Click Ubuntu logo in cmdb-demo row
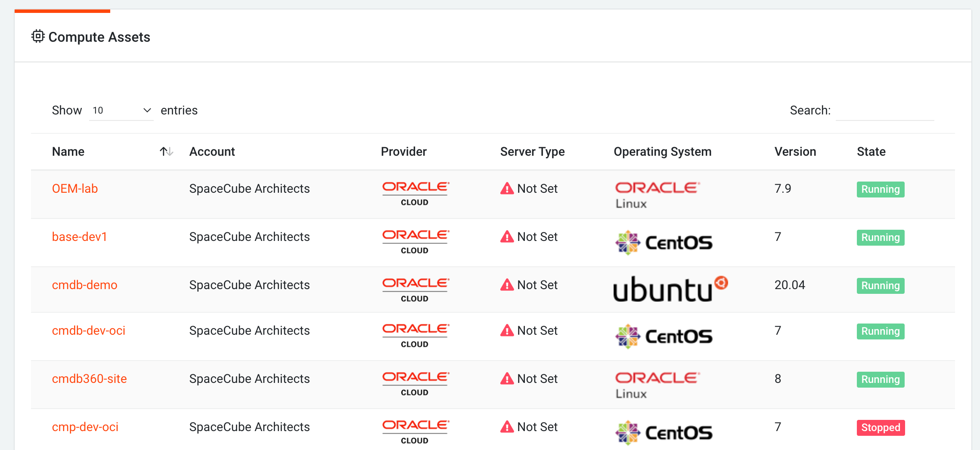Screen dimensions: 980x450 point(670,289)
